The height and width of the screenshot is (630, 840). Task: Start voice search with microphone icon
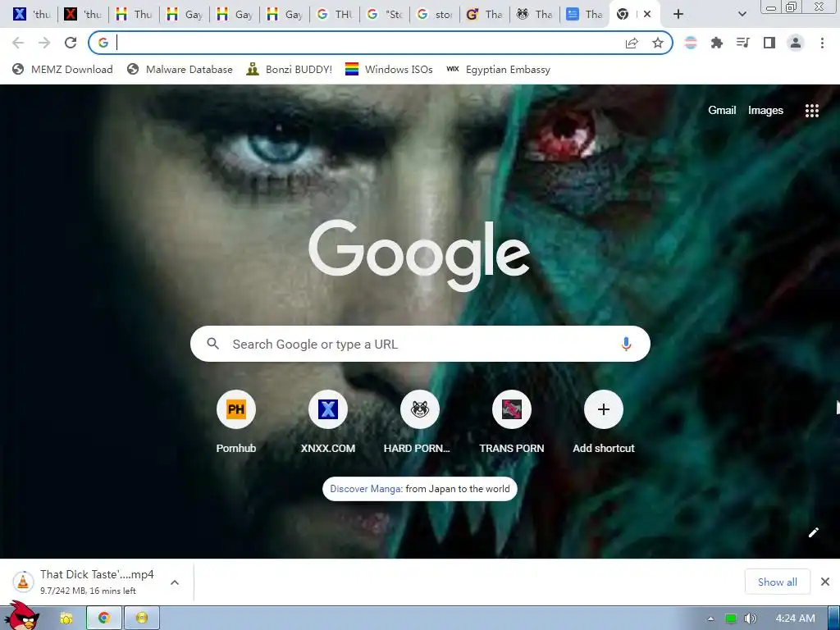[x=626, y=344]
